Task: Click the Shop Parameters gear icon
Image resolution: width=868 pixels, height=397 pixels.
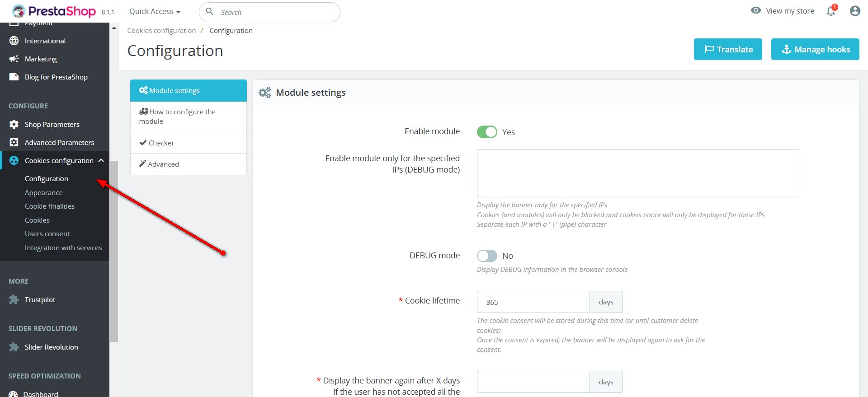Action: (14, 124)
